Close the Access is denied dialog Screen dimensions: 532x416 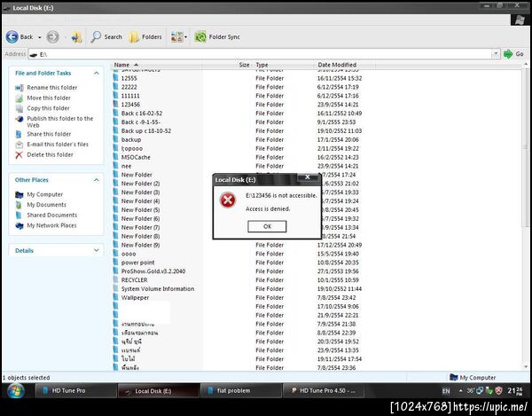(308, 177)
